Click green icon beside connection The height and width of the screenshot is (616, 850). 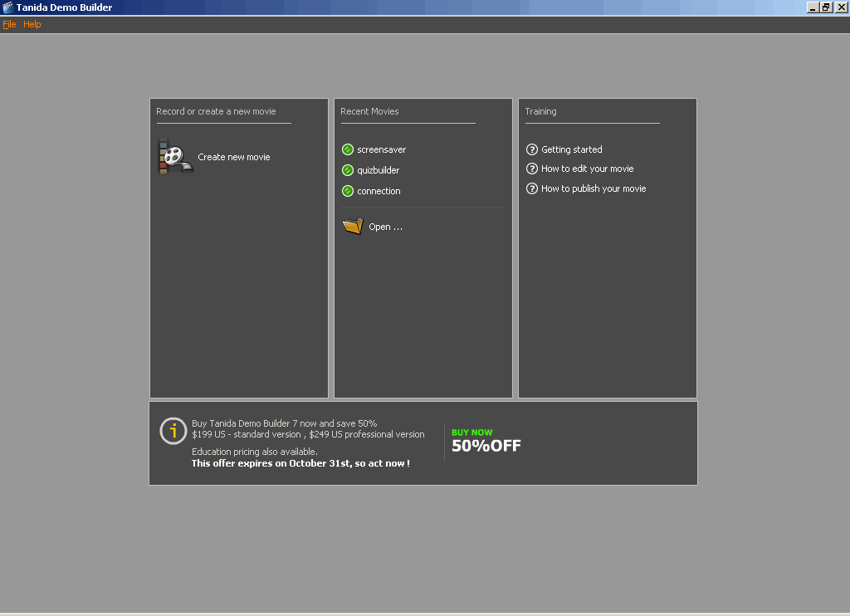[x=348, y=191]
